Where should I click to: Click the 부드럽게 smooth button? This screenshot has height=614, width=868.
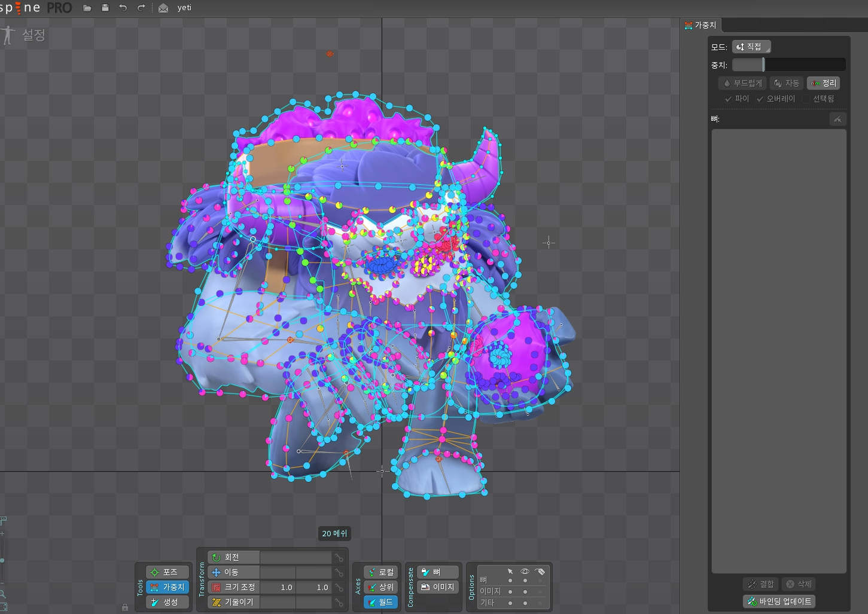tap(742, 83)
